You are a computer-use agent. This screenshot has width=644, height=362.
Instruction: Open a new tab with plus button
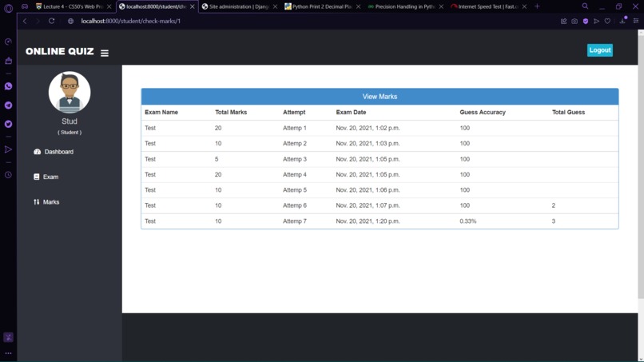[x=537, y=6]
